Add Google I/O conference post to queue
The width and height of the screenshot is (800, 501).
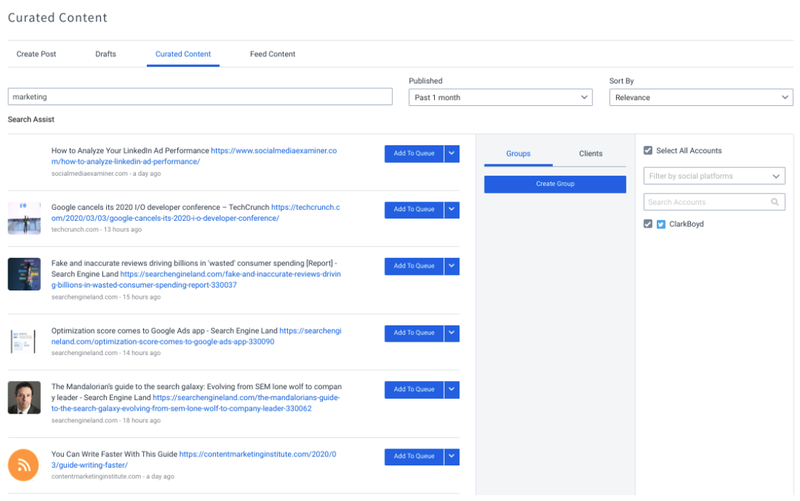pos(414,210)
